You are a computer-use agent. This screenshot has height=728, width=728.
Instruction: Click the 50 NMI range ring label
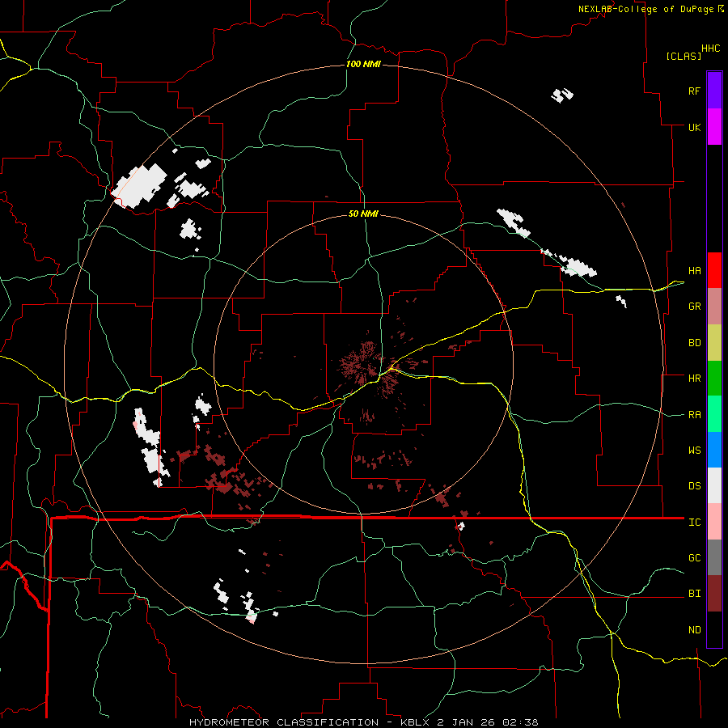pos(363,214)
